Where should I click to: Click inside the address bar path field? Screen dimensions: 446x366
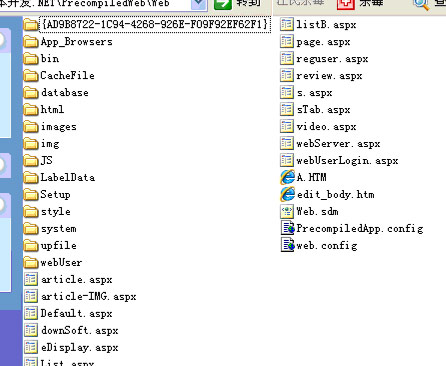coord(95,4)
